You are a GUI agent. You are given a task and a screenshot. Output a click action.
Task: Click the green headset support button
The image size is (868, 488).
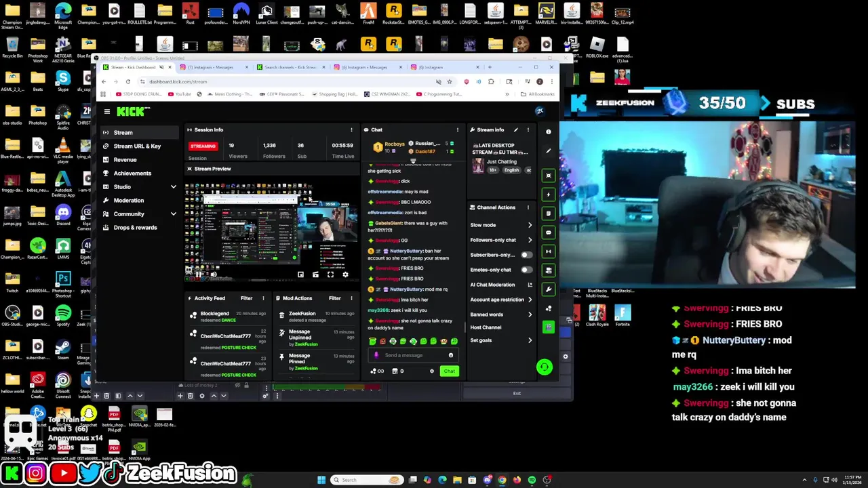pos(544,367)
